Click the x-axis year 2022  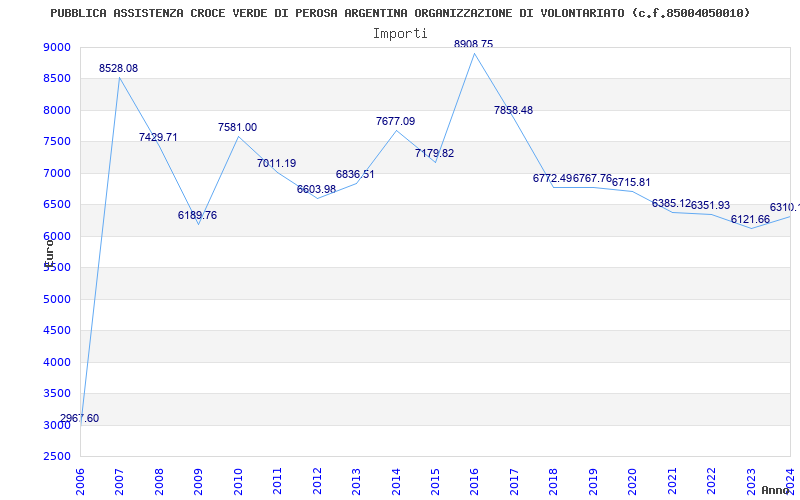click(712, 481)
